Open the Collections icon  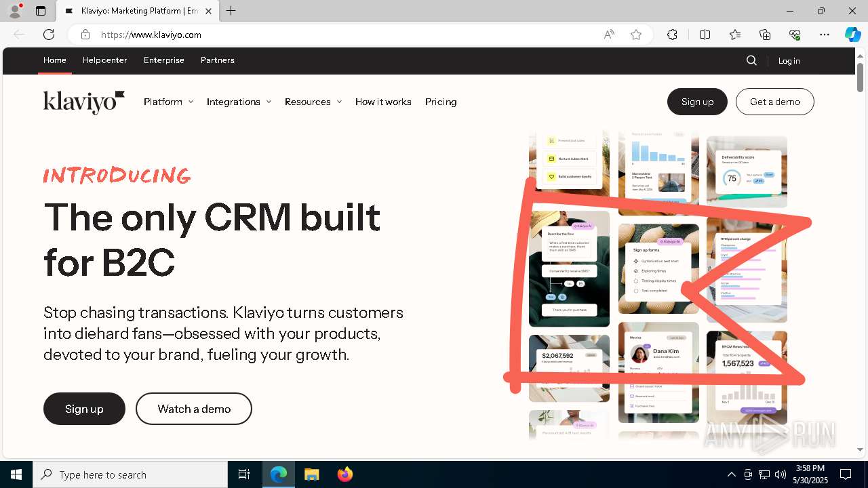coord(765,35)
